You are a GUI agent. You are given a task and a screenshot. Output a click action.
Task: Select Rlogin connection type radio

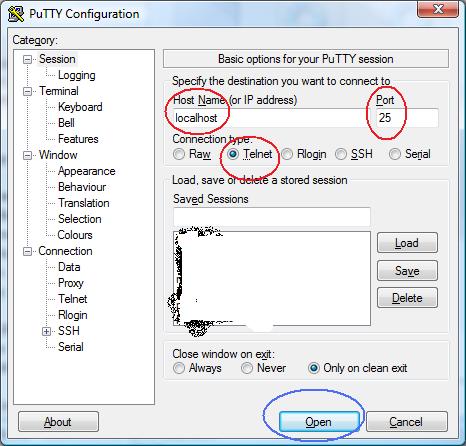287,154
